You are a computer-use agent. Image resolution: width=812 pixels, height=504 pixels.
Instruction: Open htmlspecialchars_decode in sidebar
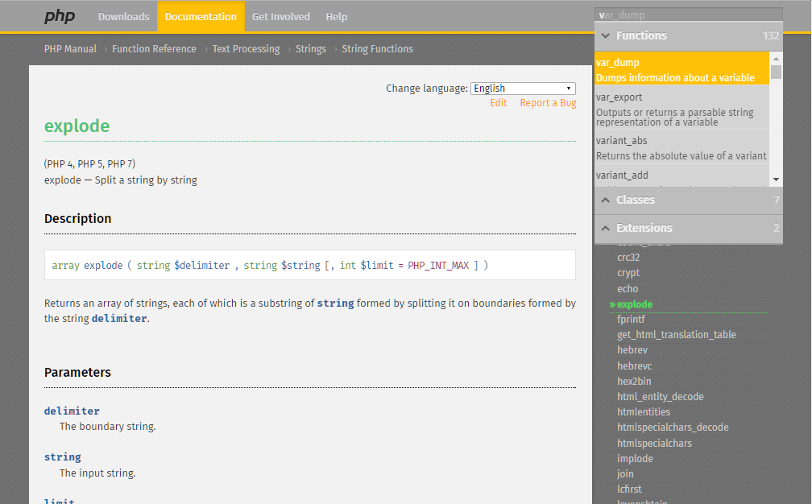(673, 428)
